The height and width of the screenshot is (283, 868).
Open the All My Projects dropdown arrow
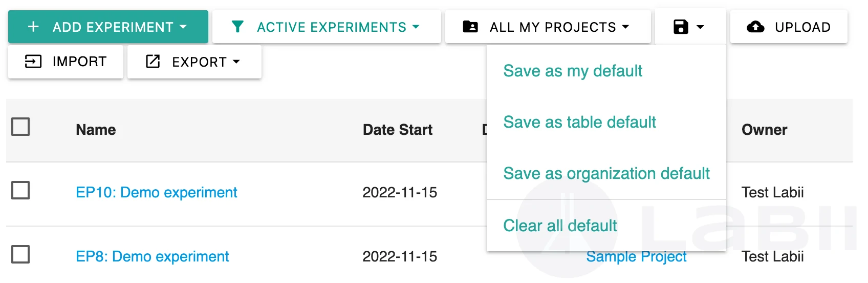(625, 27)
